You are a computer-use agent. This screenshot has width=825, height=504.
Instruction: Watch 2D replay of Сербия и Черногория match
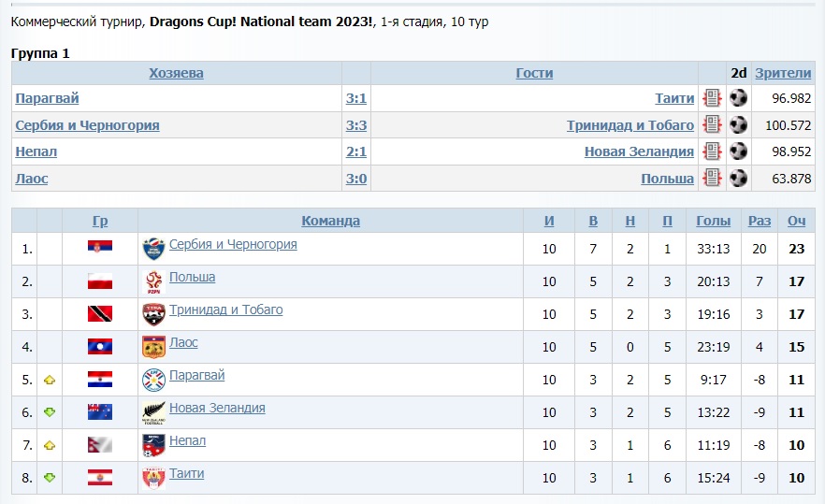pos(739,125)
